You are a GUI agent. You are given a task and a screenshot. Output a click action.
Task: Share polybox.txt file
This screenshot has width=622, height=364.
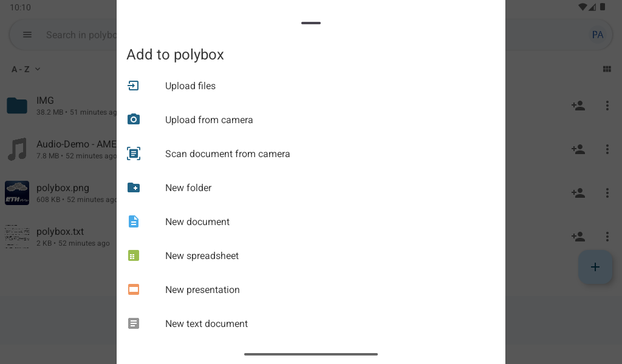[x=578, y=237]
